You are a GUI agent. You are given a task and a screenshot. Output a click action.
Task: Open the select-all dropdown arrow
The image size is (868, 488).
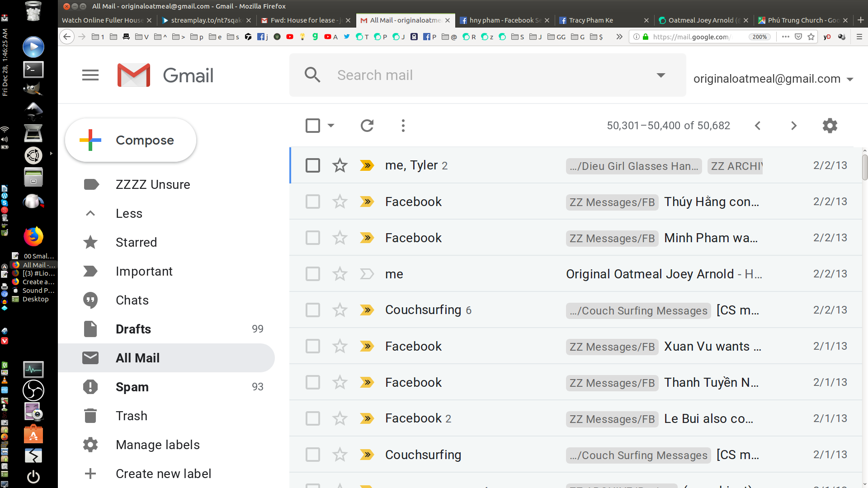click(330, 126)
